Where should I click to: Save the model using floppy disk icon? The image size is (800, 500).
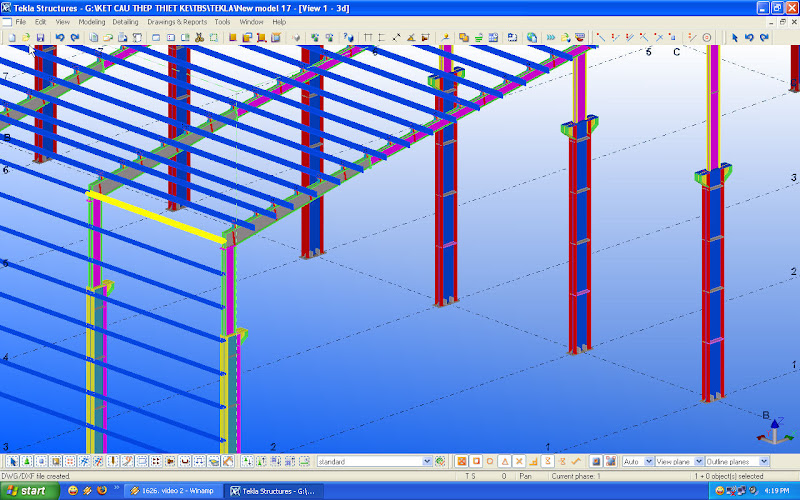(x=39, y=37)
